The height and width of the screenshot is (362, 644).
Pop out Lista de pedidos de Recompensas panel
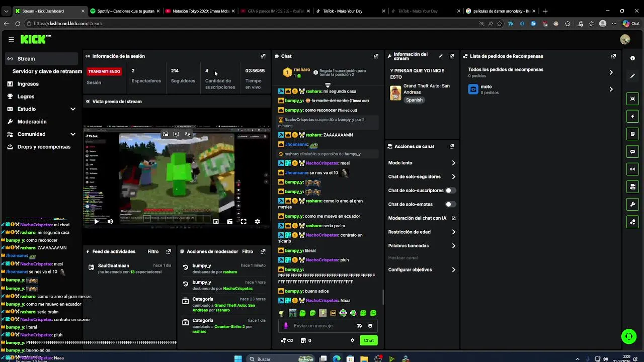pos(613,56)
